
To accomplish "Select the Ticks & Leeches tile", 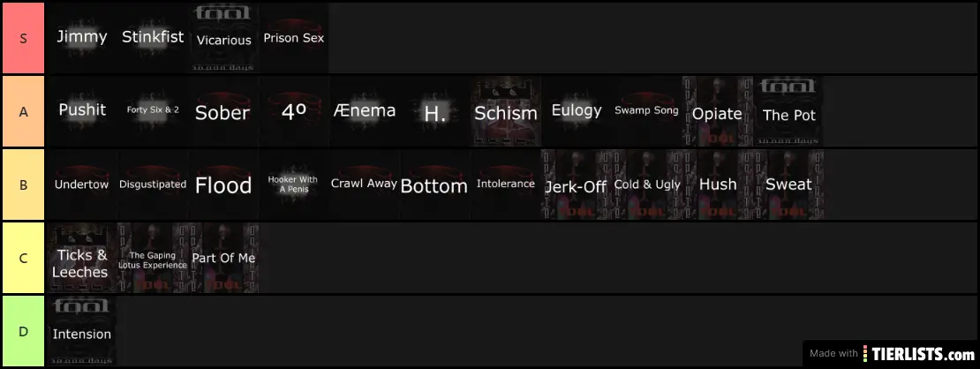I will [80, 259].
